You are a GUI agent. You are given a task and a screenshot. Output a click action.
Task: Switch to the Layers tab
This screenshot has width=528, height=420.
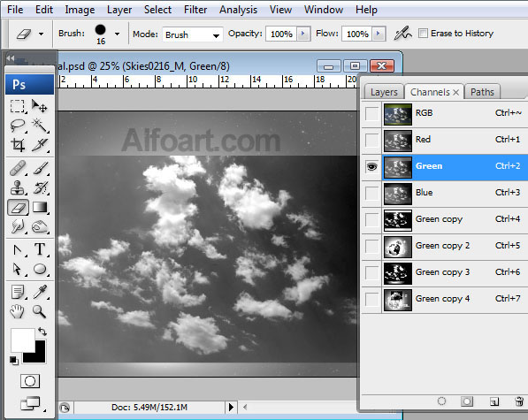pos(384,92)
